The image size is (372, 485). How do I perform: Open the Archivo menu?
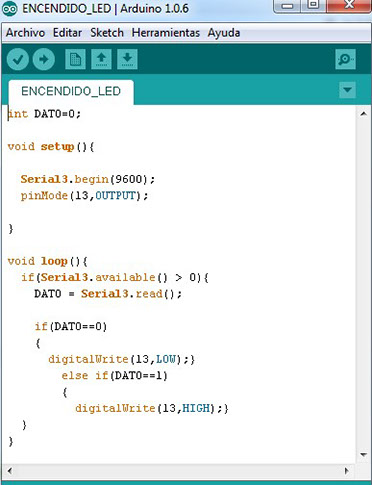25,33
